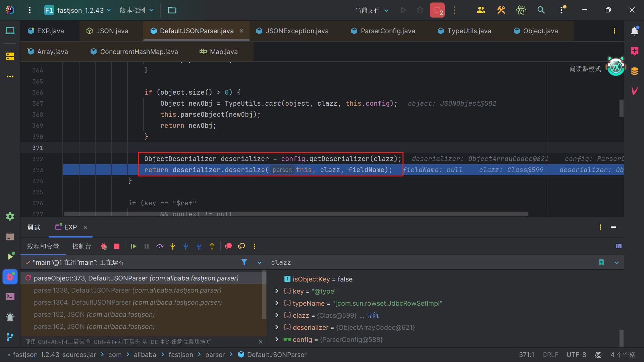The image size is (644, 362).
Task: Click Step Into yellow down arrow
Action: tap(173, 246)
